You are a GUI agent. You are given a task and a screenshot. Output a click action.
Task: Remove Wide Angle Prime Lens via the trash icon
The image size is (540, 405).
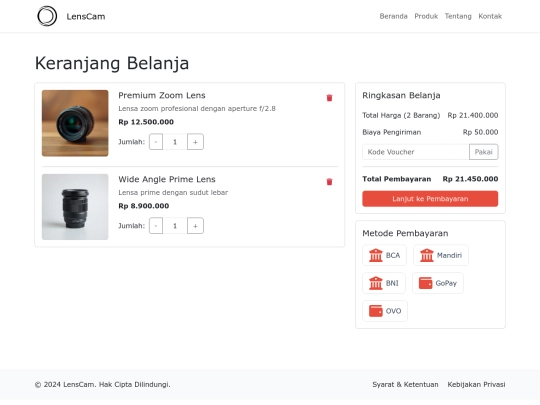(329, 182)
